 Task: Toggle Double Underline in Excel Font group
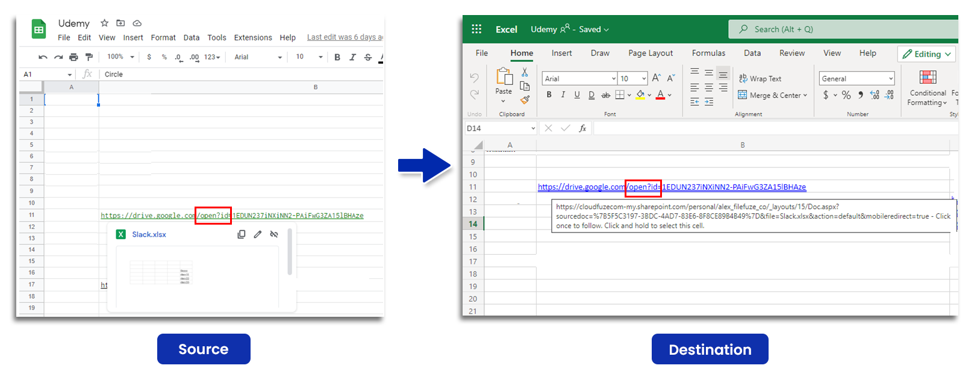(x=591, y=95)
